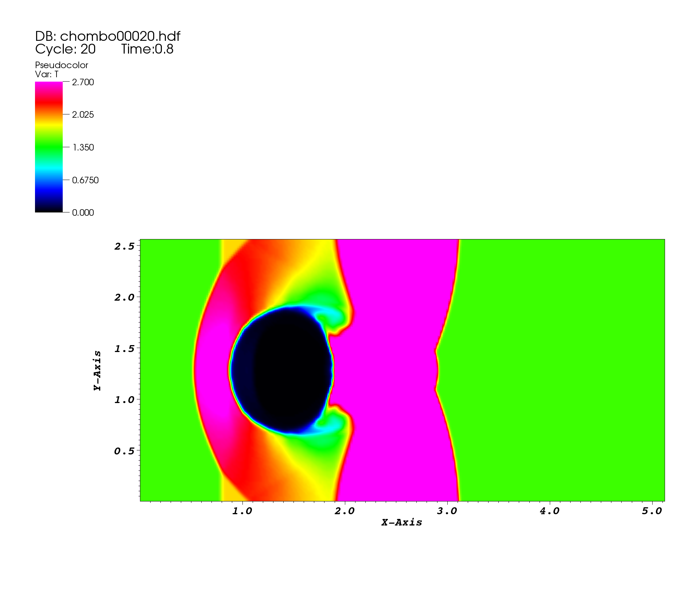The height and width of the screenshot is (590, 700).
Task: Click the 'Pseudocolor' legend title
Action: pos(62,65)
